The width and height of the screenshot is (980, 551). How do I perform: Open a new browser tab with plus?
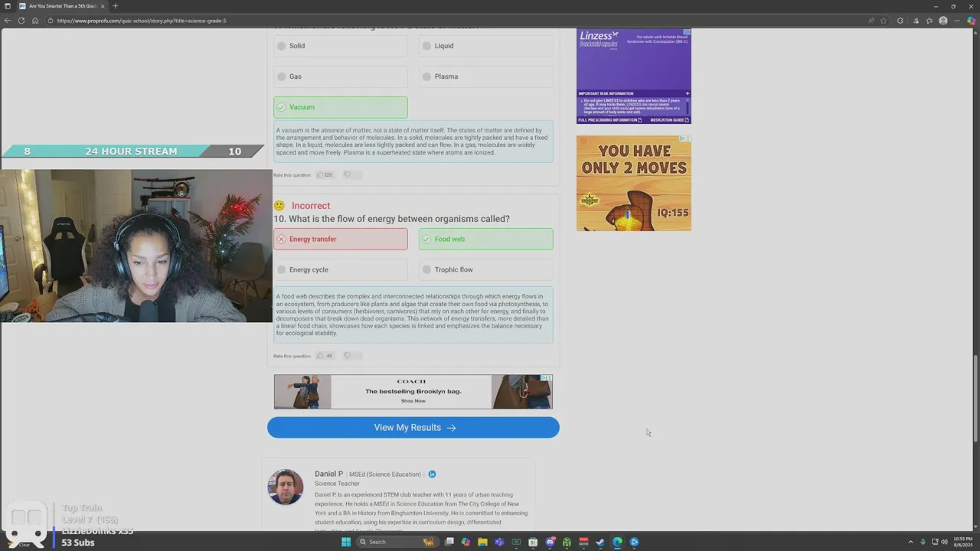pos(116,6)
